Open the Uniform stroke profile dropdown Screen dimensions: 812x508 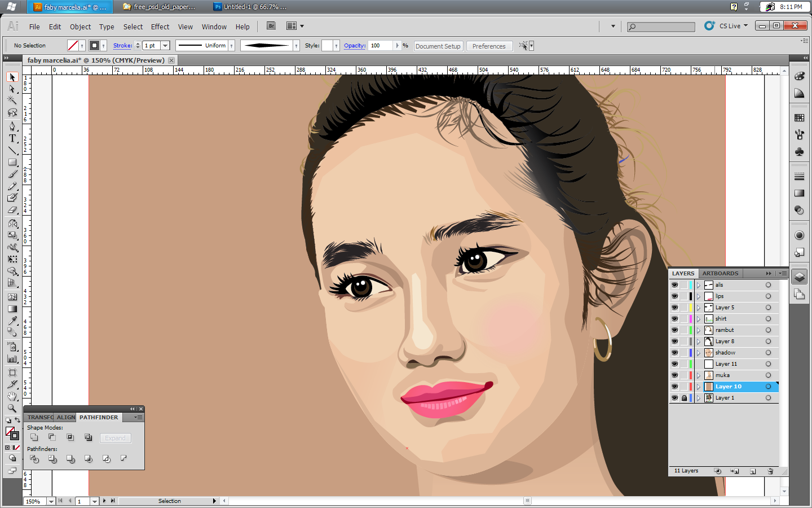pyautogui.click(x=231, y=46)
